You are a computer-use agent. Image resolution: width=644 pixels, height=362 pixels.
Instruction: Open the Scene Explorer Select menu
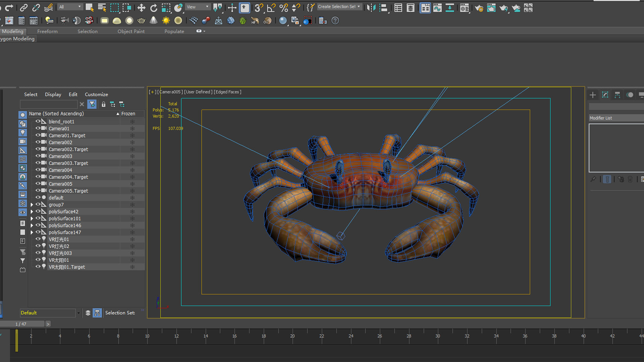pyautogui.click(x=31, y=95)
